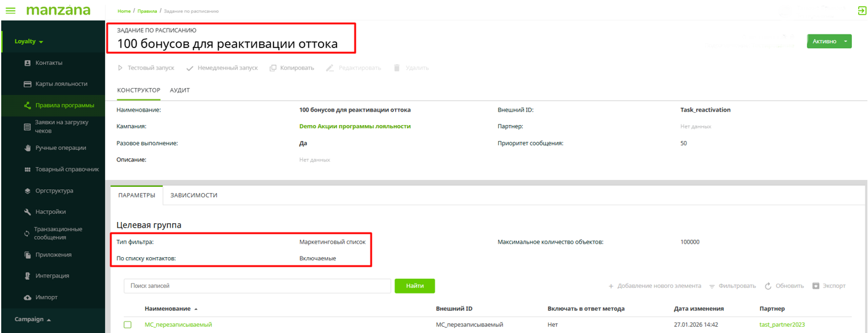Click the Копировать toolbar button
Viewport: 868px width, 333px height.
coord(292,68)
